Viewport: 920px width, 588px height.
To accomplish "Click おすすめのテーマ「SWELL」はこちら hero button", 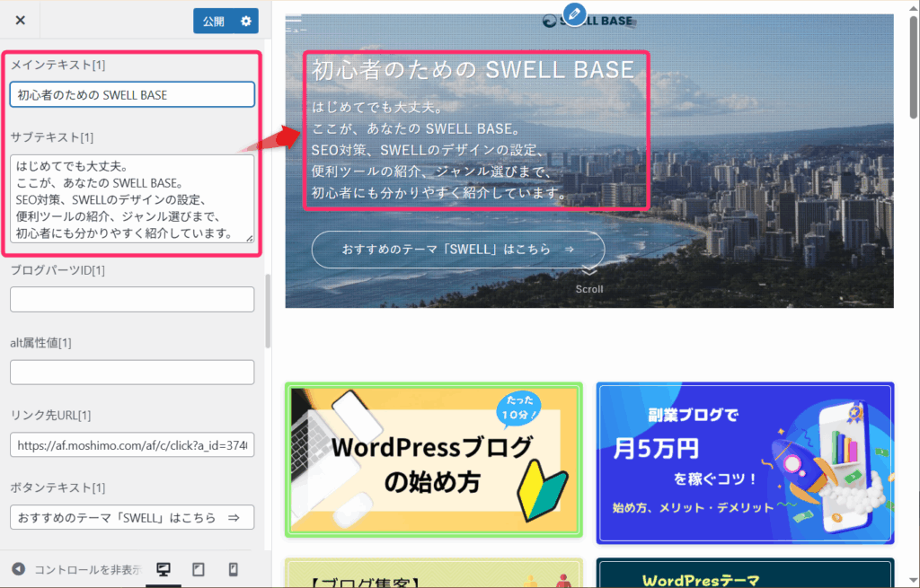I will (x=458, y=250).
